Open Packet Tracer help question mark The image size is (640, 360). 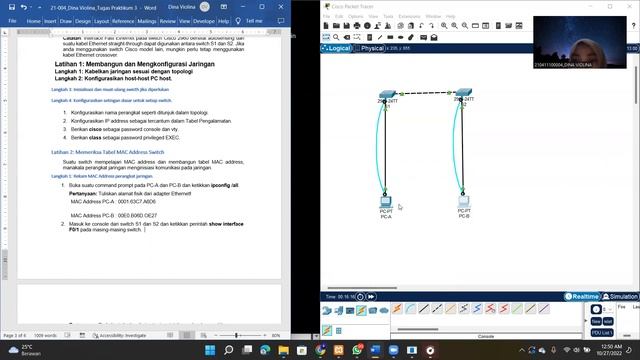(x=633, y=26)
